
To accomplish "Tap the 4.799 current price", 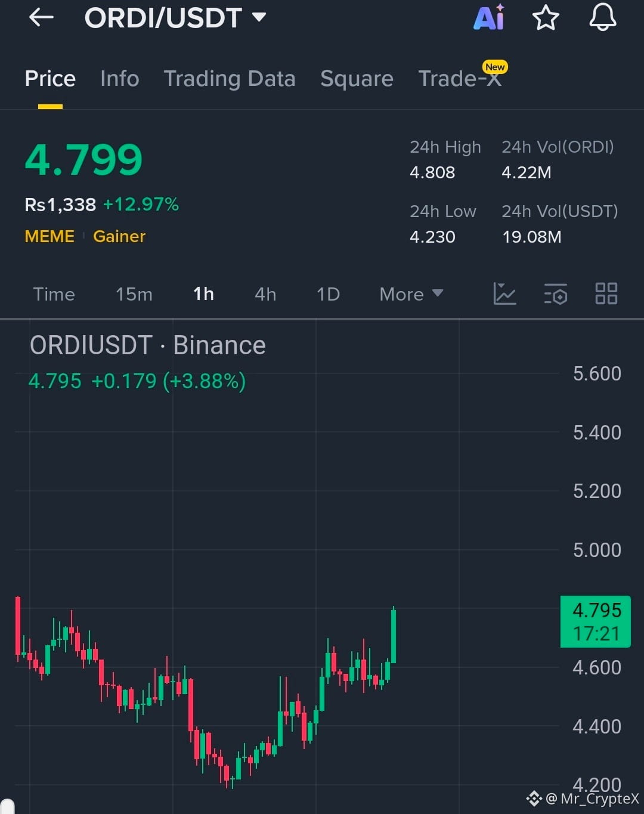I will [83, 160].
